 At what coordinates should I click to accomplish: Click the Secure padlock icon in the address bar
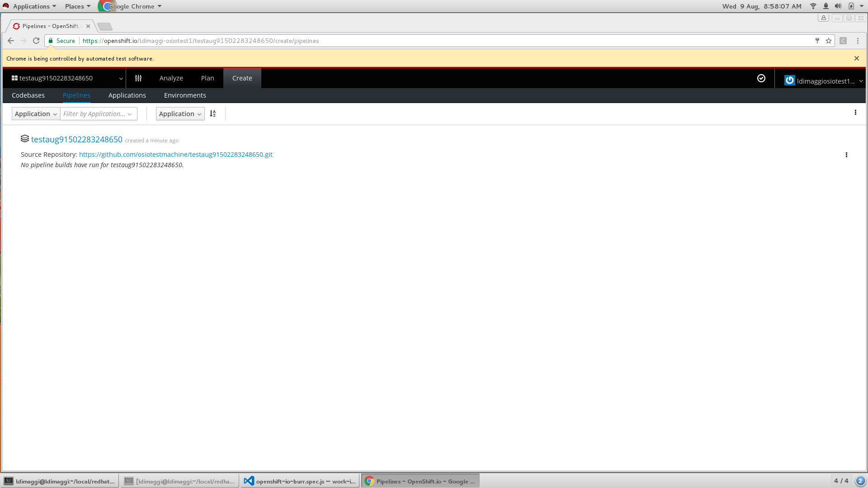[x=51, y=41]
